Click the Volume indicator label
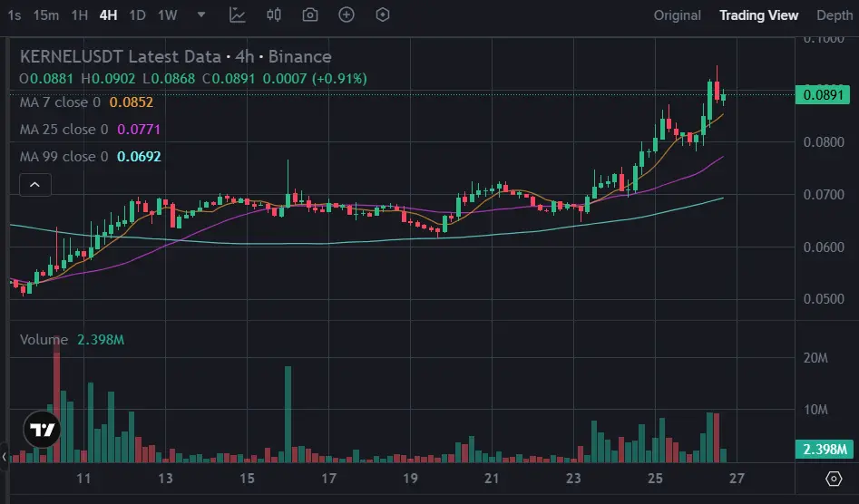 44,340
